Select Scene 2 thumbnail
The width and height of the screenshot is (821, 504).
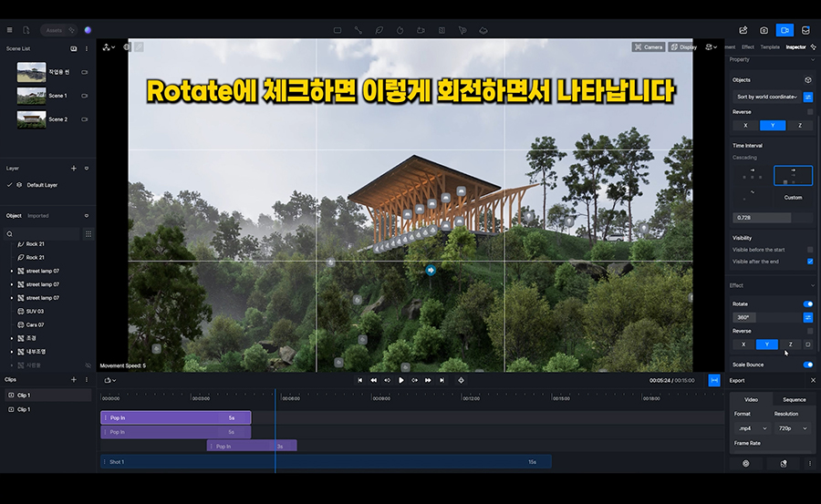click(31, 119)
